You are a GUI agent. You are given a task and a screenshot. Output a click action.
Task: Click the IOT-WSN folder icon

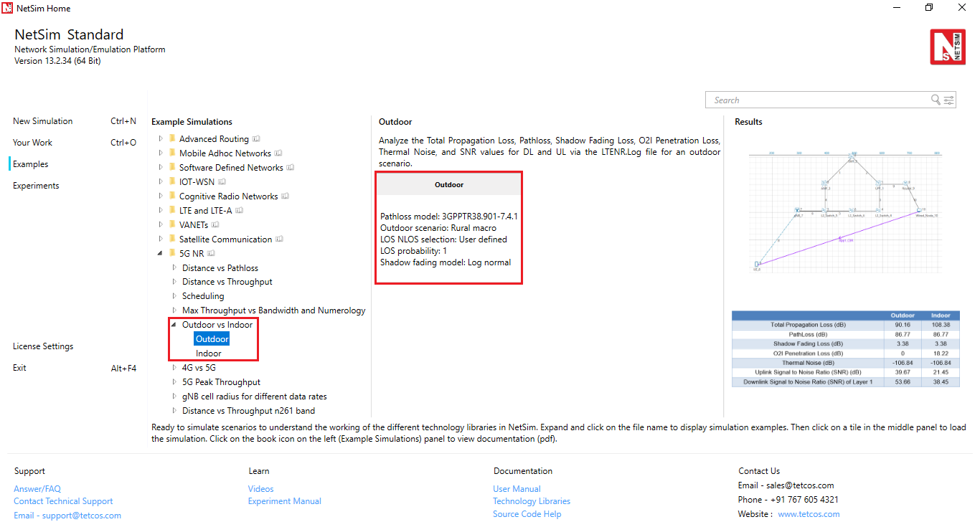point(172,181)
